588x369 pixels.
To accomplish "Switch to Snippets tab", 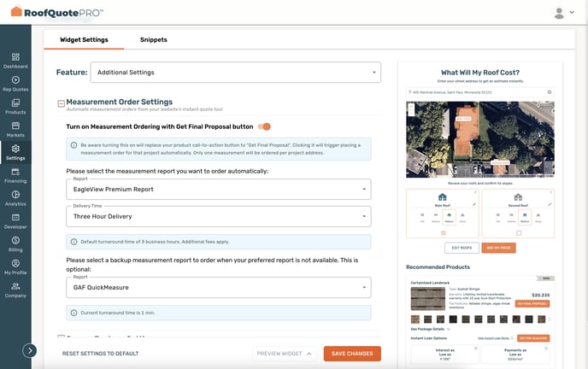I will [x=153, y=39].
